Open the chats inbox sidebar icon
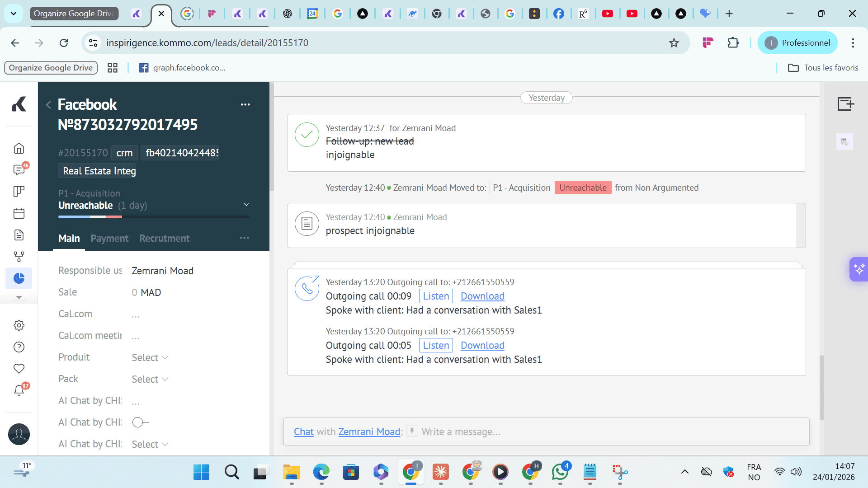Viewport: 868px width, 488px height. [19, 170]
